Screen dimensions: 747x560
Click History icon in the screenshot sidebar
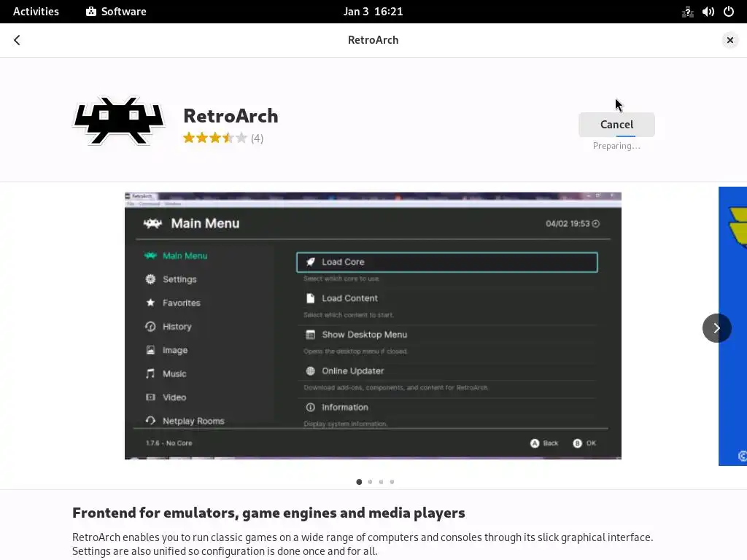tap(150, 327)
